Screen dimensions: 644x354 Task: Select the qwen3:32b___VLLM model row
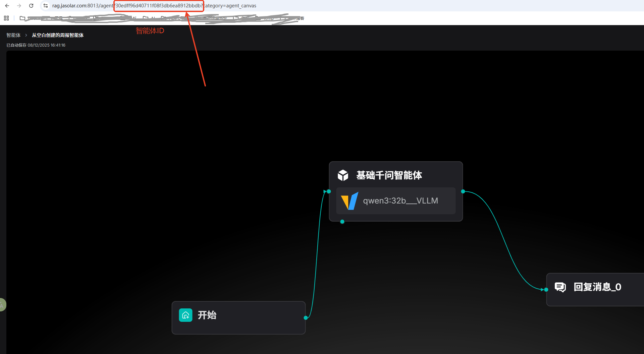(x=396, y=201)
